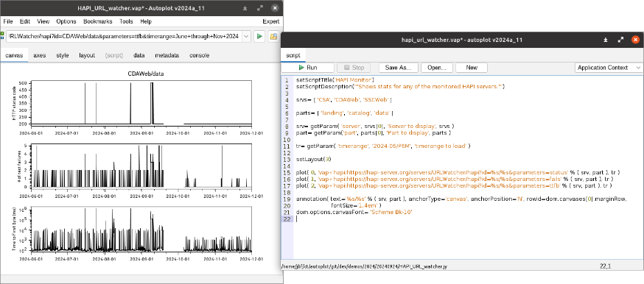Expand the URL history dropdown arrow
This screenshot has width=644, height=284.
(x=246, y=37)
